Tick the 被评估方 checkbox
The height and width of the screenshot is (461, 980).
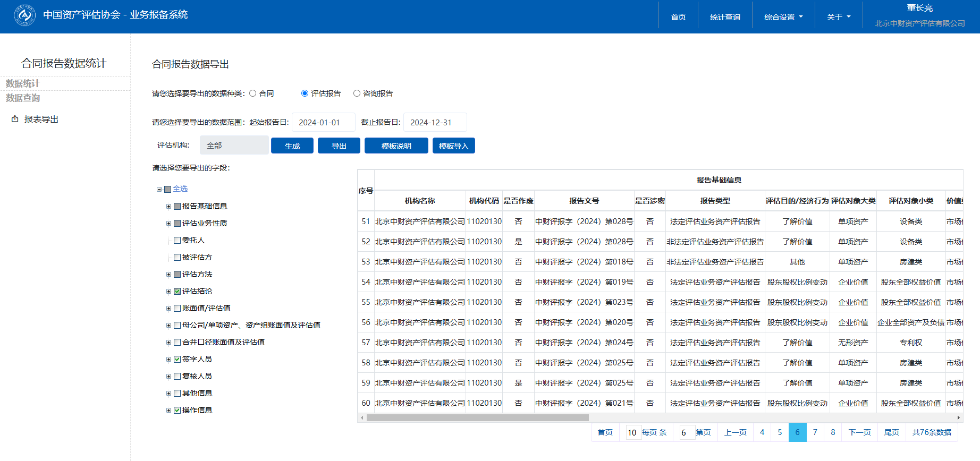[178, 257]
